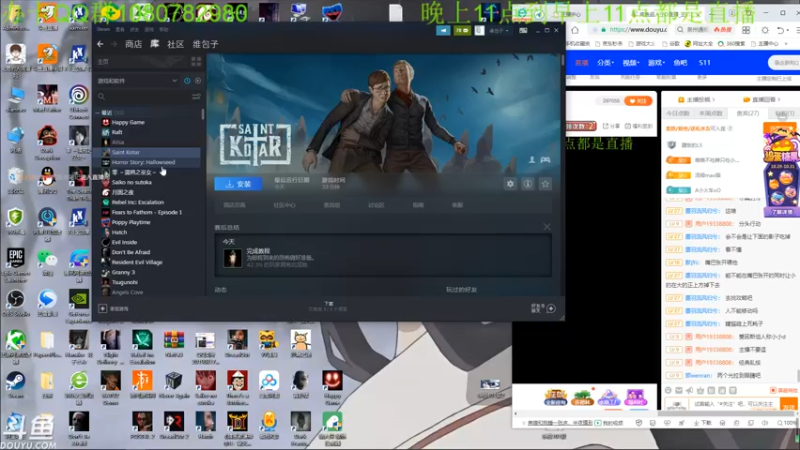Click browser apps grid icon
Screen dimensions: 800x450
(x=746, y=30)
